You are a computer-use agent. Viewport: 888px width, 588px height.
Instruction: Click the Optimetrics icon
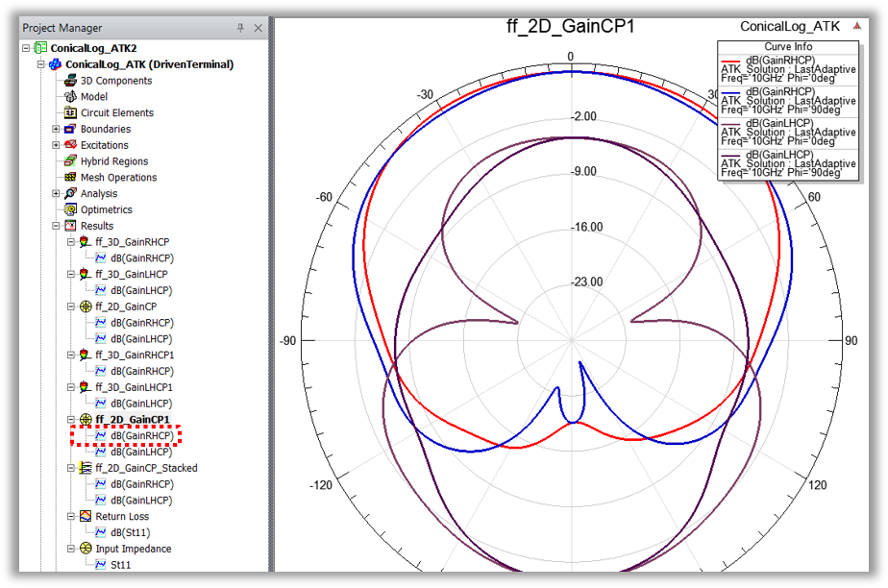click(x=70, y=209)
